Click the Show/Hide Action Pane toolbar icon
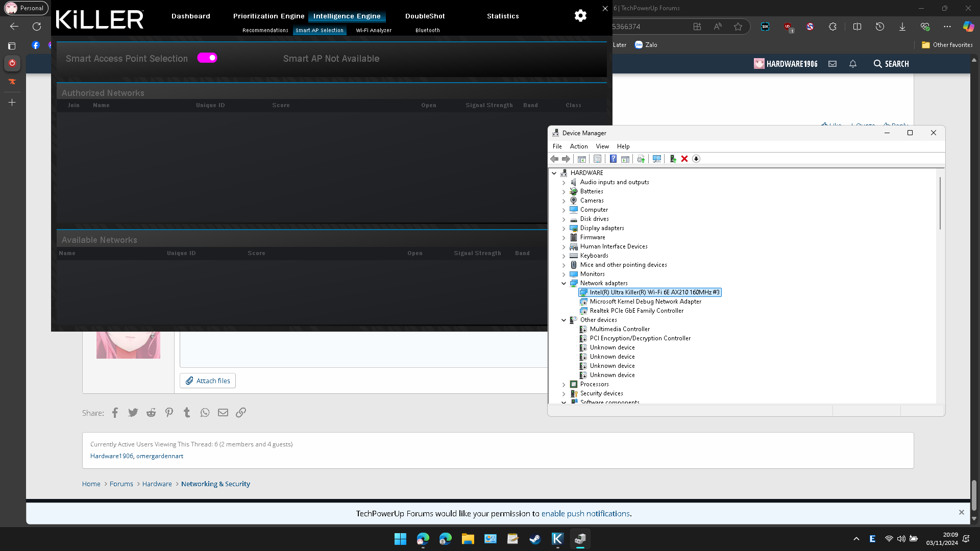 click(625, 159)
